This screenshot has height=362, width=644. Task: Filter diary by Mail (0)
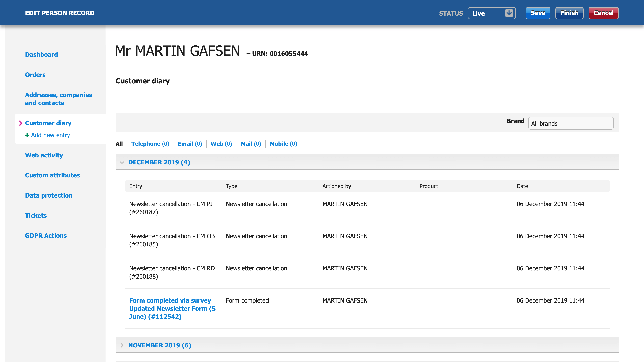click(251, 144)
